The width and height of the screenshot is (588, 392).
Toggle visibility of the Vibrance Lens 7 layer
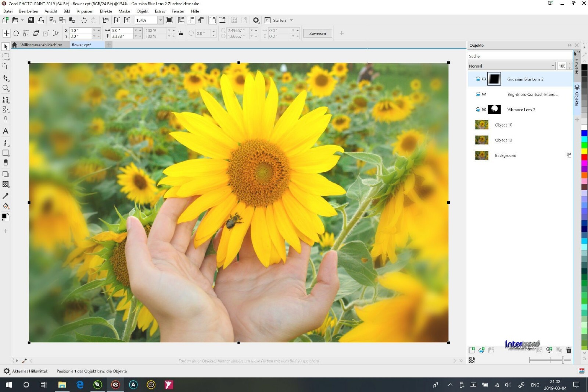(x=477, y=109)
